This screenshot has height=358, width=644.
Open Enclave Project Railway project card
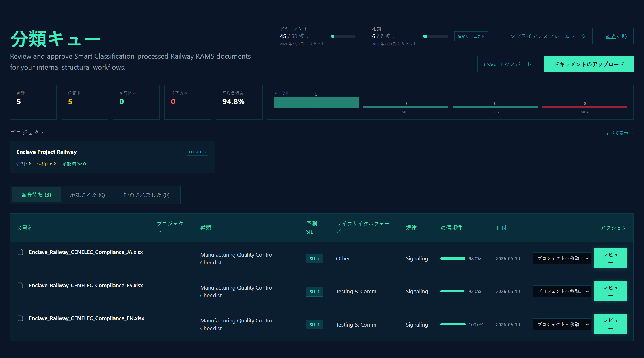point(112,157)
